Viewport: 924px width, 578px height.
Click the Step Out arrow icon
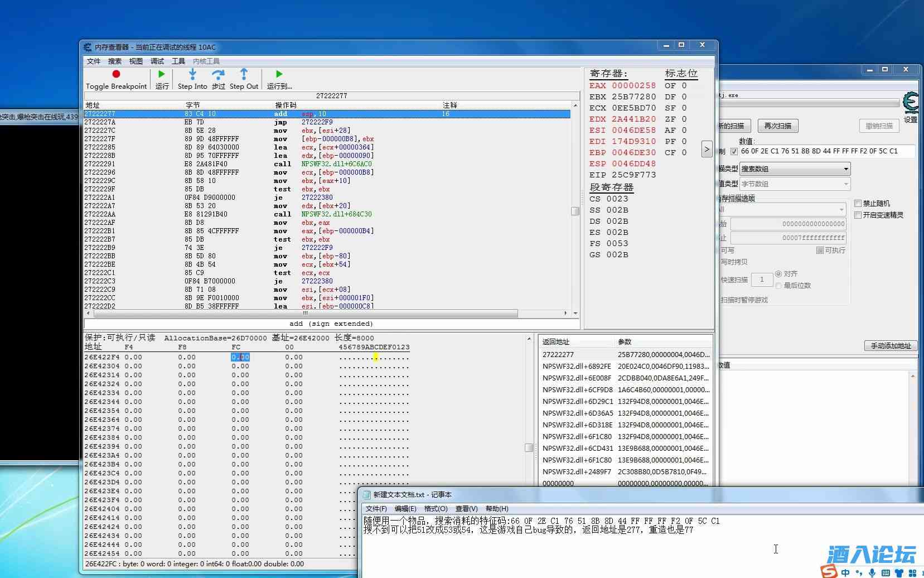244,74
